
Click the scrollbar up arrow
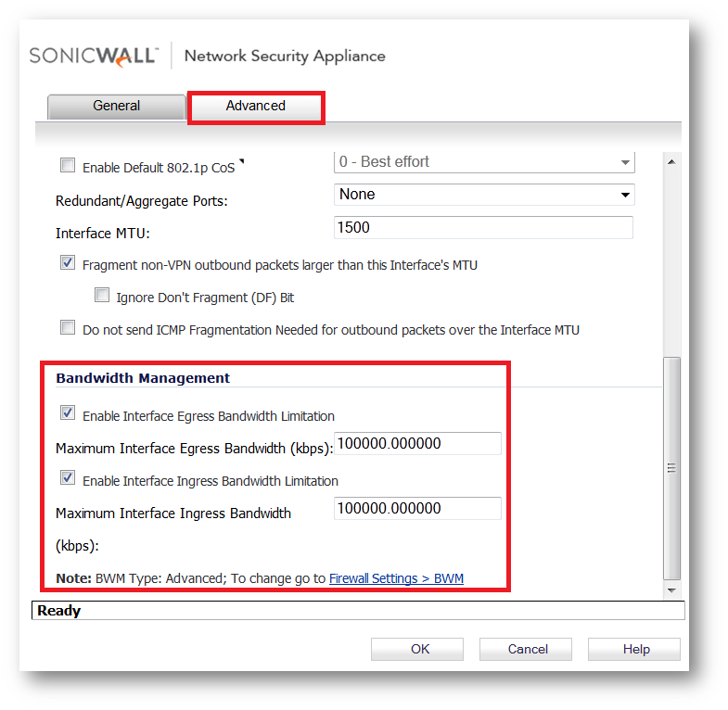(x=672, y=161)
